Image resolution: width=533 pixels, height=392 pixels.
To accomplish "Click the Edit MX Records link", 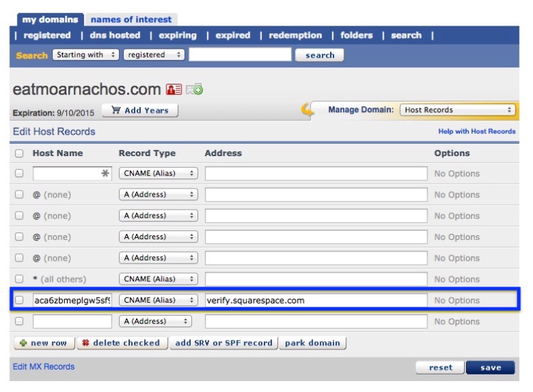I will pyautogui.click(x=43, y=367).
